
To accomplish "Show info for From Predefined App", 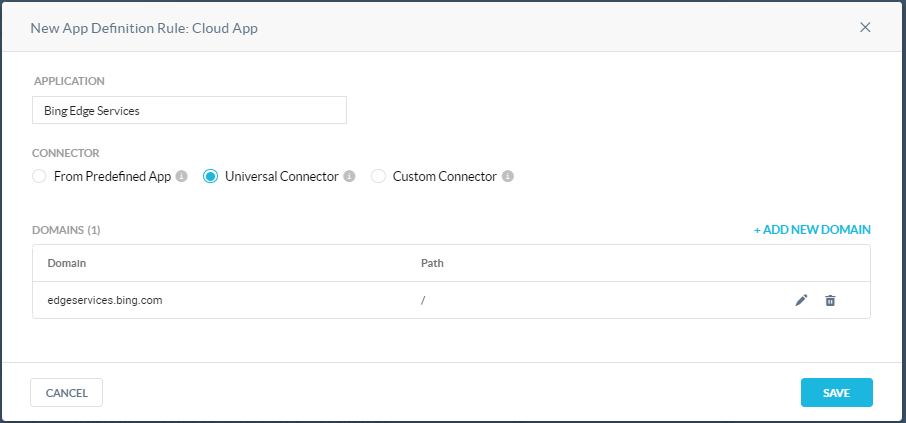I will [181, 176].
